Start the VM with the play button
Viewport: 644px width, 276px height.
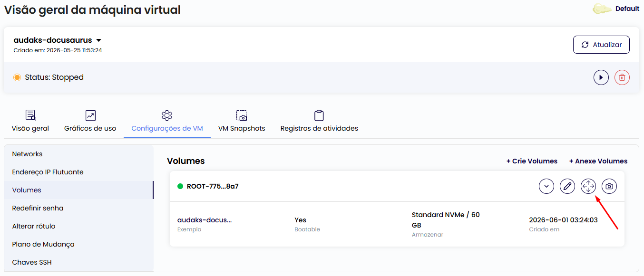coord(601,77)
